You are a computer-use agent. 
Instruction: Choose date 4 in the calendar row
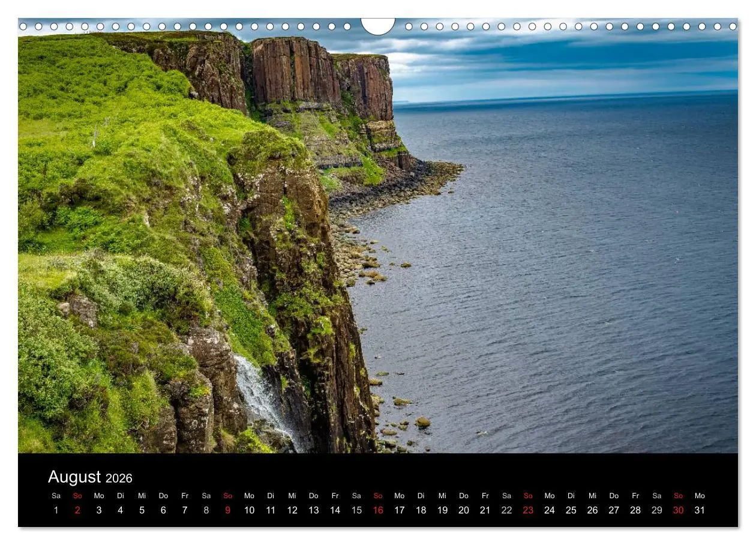click(120, 510)
